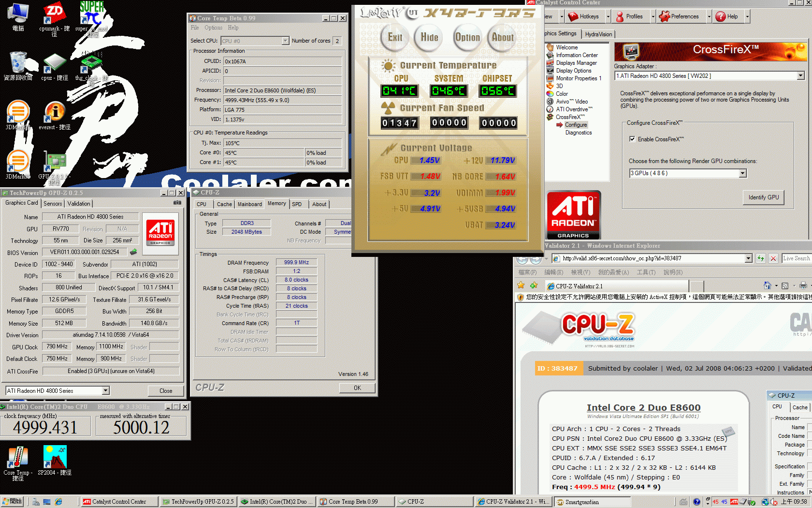Screen dimensions: 812x508
Task: Open the super pi mod desktop shortcut
Action: [91, 18]
